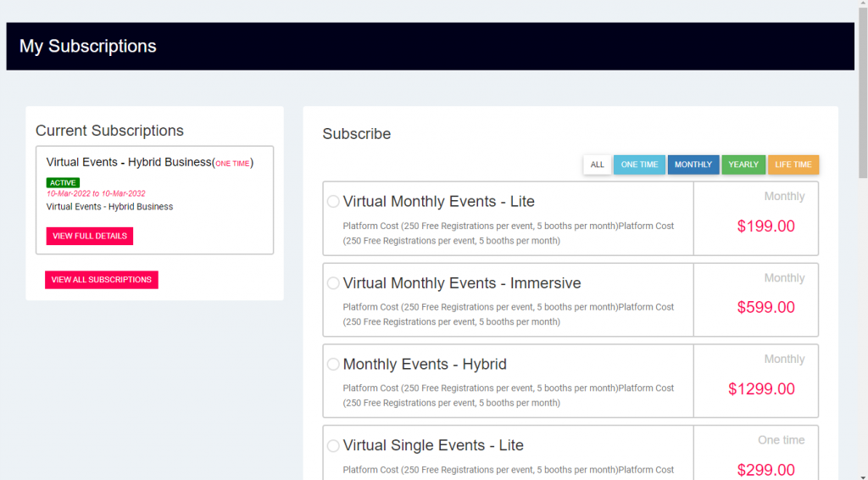Click the $599.00 price
The width and height of the screenshot is (868, 480).
coord(765,307)
